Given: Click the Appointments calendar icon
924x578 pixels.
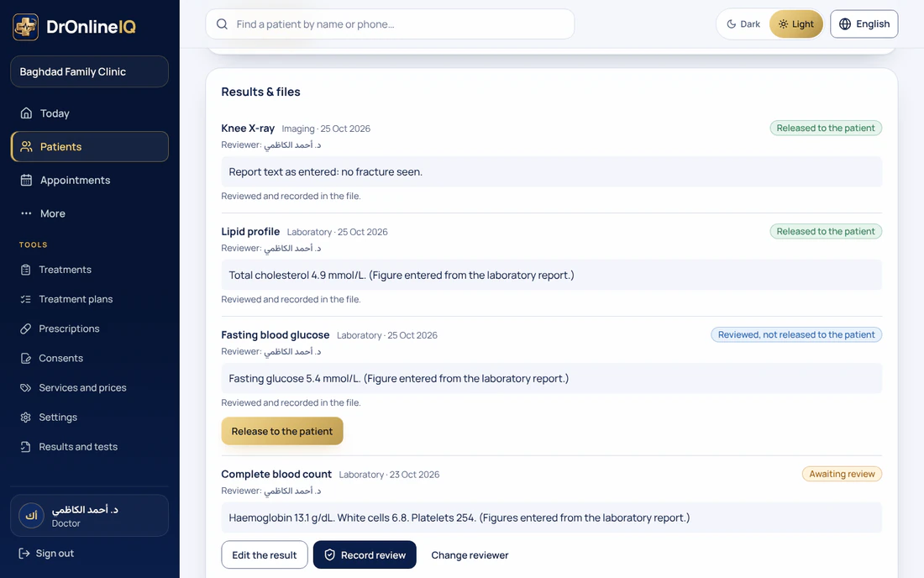Looking at the screenshot, I should click(26, 181).
